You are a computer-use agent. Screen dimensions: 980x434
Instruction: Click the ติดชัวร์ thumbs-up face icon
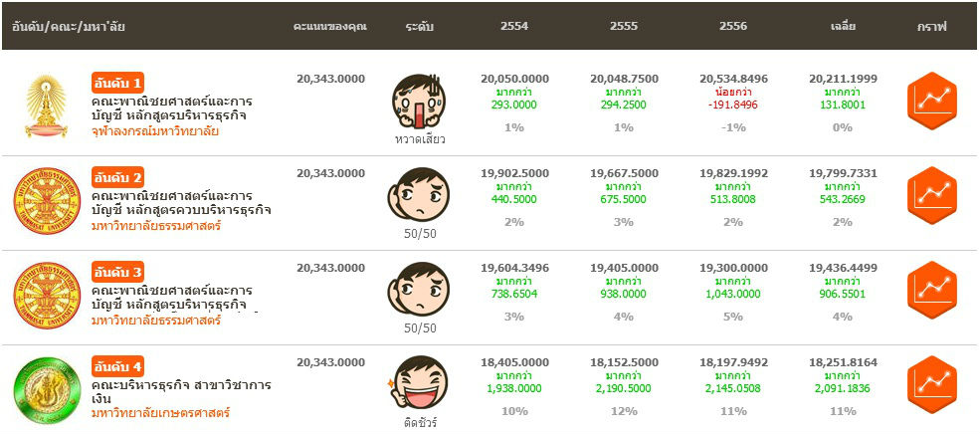tap(417, 382)
